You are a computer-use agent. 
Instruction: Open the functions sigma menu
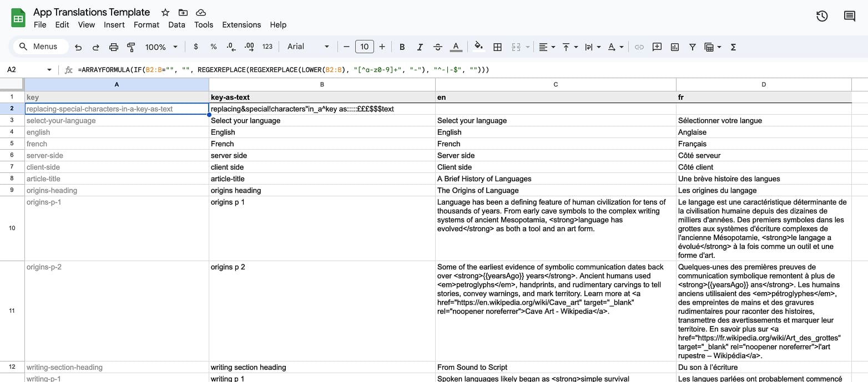tap(733, 47)
